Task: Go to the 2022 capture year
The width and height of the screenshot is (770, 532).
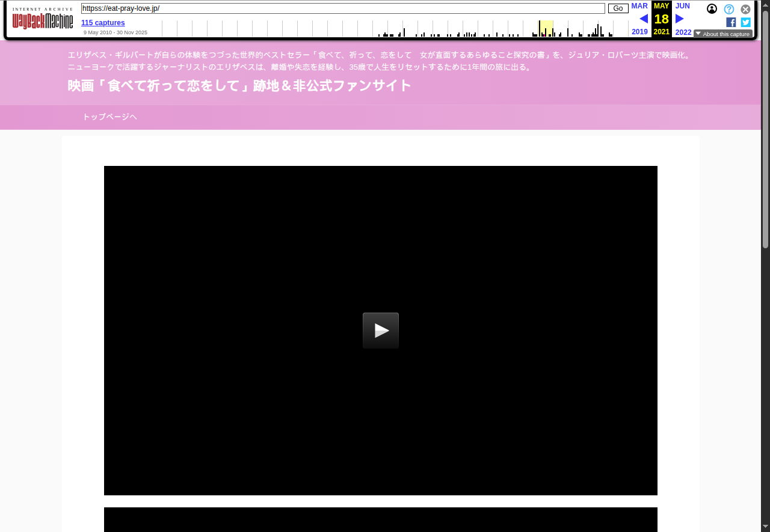Action: [x=683, y=32]
